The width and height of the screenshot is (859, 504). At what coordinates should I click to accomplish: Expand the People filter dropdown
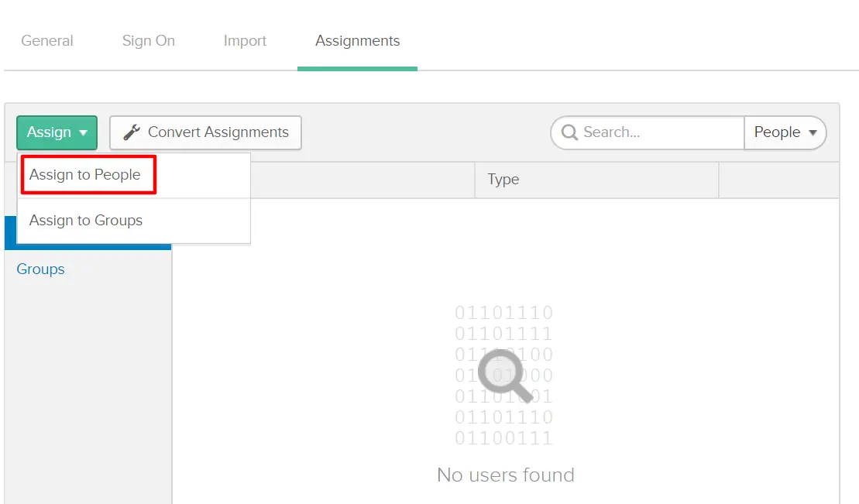(x=785, y=132)
